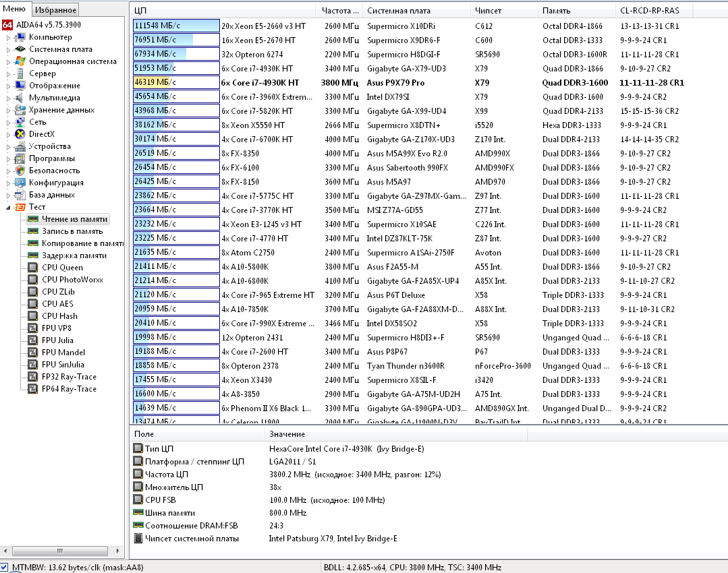Click the FP64 Ray-Trace icon
Image resolution: width=728 pixels, height=573 pixels.
33,389
